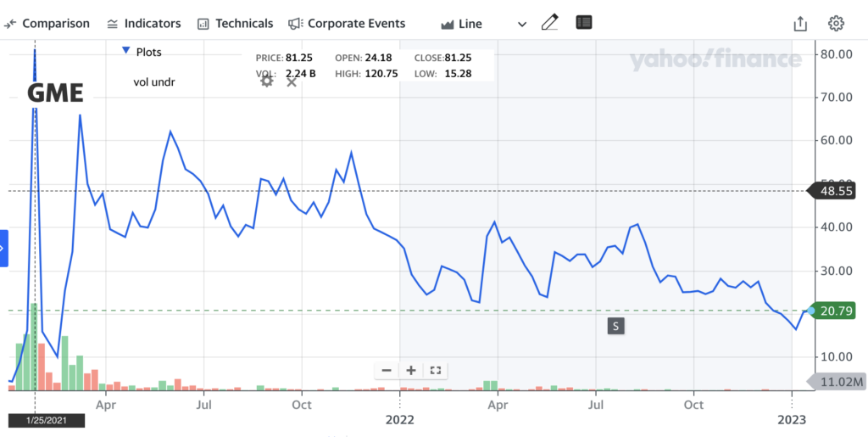868x437 pixels.
Task: Open chart settings gear at top right
Action: click(x=836, y=23)
